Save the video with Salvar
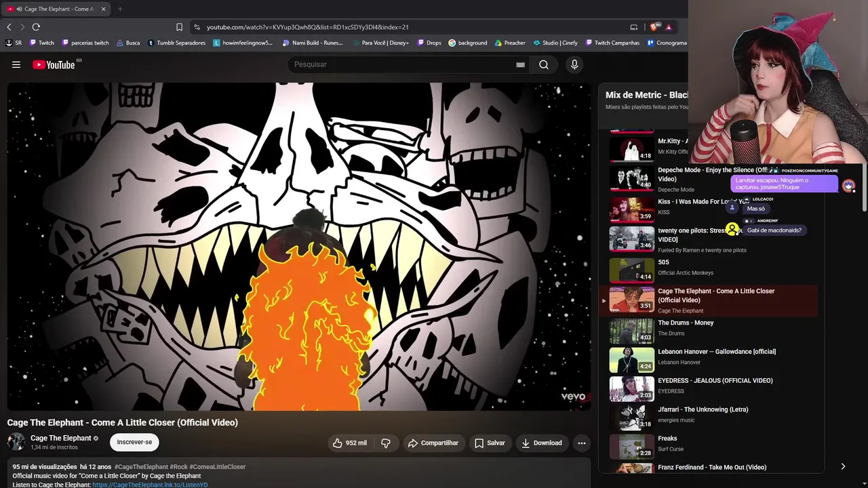The width and height of the screenshot is (868, 488). point(490,443)
